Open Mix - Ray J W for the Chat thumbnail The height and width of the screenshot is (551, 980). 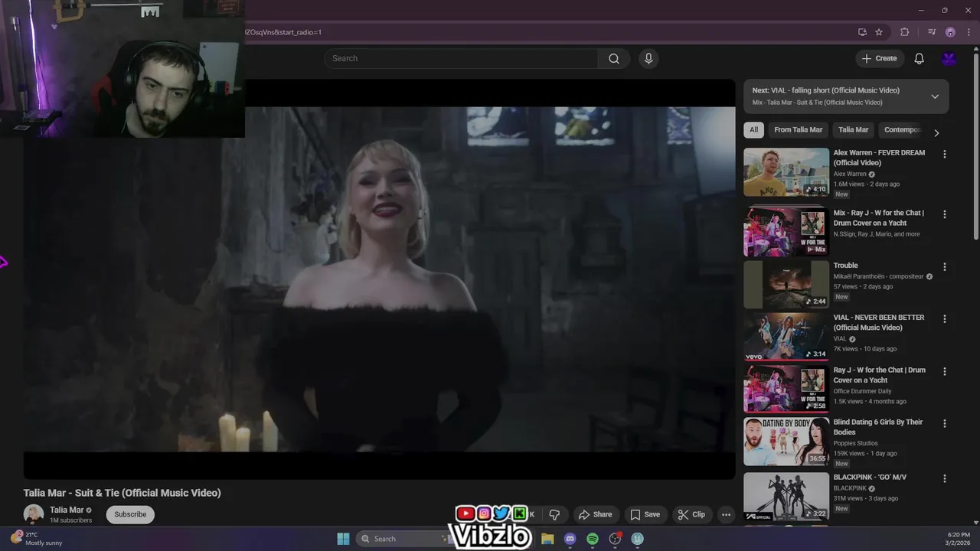[x=786, y=232]
